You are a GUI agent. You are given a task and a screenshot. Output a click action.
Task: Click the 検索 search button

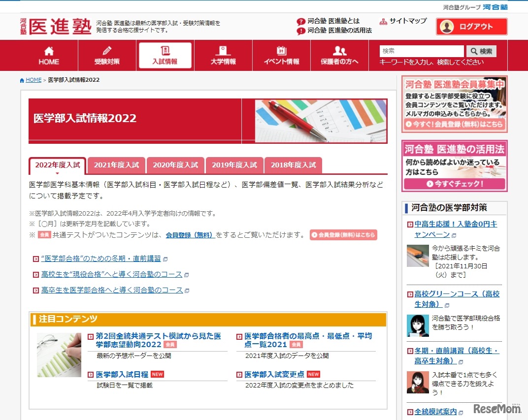coord(482,51)
